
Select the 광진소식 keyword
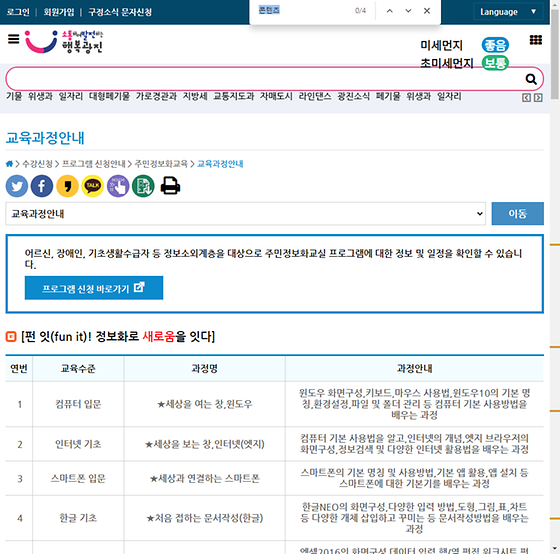(354, 96)
